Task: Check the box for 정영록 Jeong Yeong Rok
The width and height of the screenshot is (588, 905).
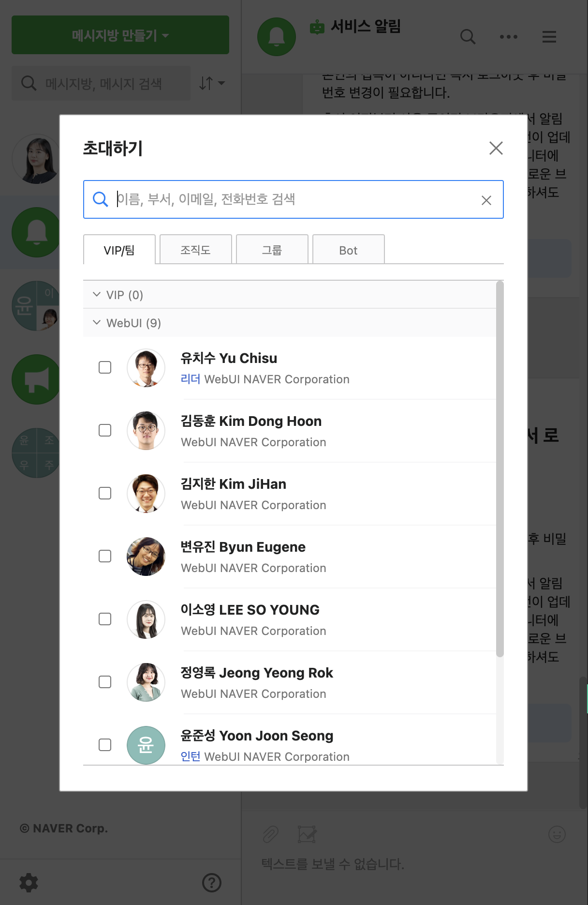Action: [x=105, y=682]
